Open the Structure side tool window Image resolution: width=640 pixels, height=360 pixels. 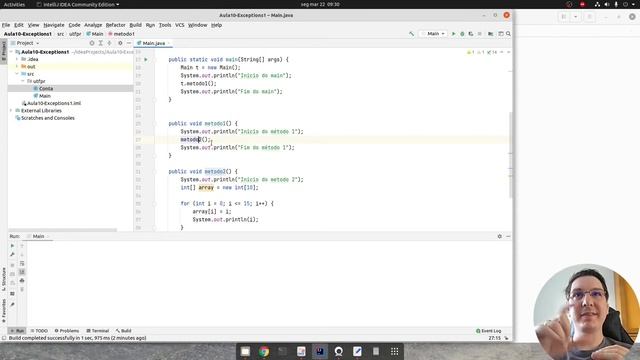coord(4,279)
